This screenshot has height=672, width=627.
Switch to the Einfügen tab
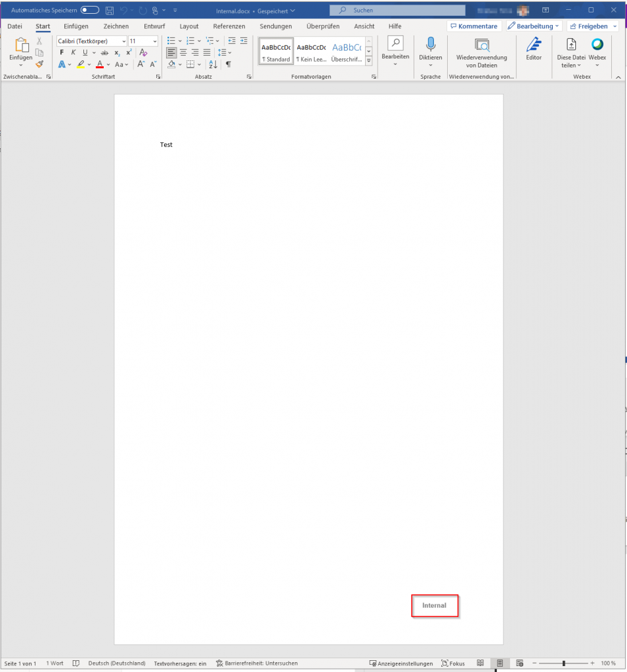[76, 26]
